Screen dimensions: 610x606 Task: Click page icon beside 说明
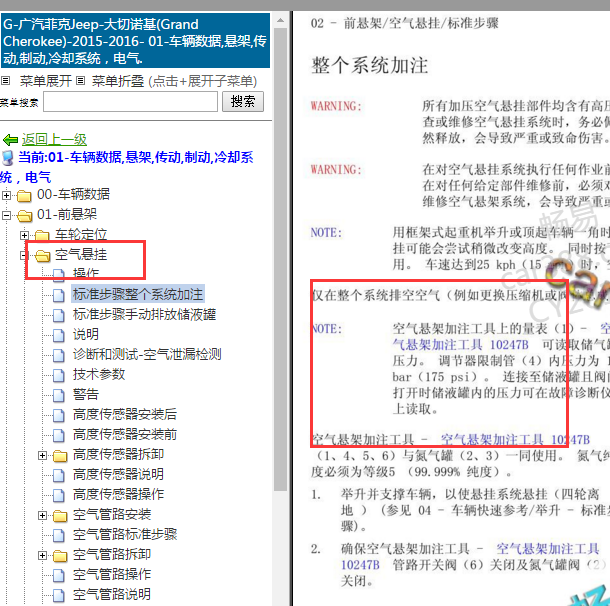[x=59, y=335]
